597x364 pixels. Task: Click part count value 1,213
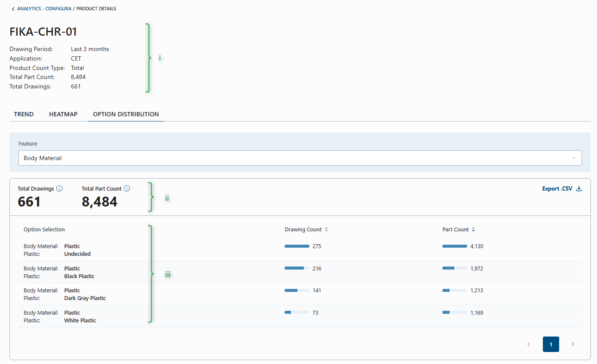click(x=477, y=291)
